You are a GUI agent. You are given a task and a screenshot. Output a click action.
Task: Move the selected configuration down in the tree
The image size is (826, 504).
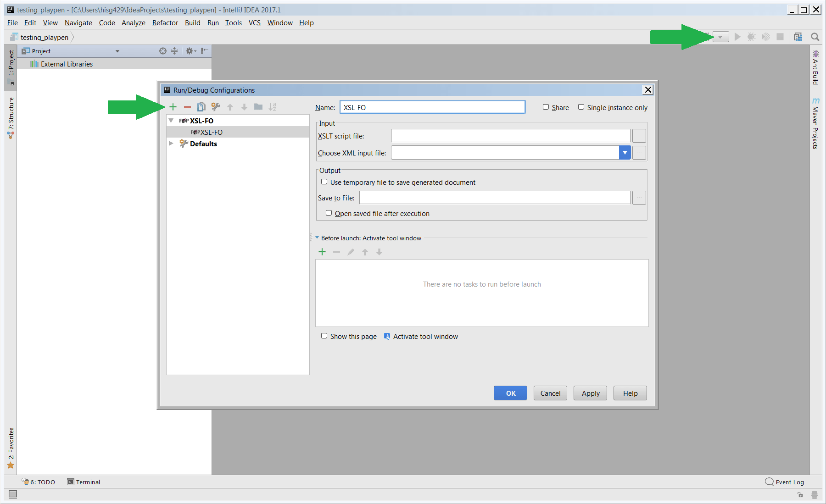tap(245, 107)
